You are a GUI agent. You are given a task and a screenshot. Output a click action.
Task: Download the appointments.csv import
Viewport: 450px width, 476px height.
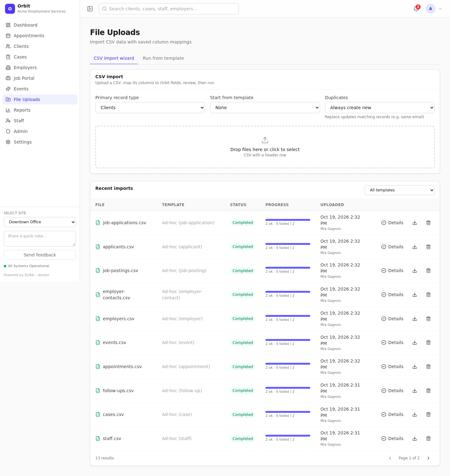click(x=415, y=367)
